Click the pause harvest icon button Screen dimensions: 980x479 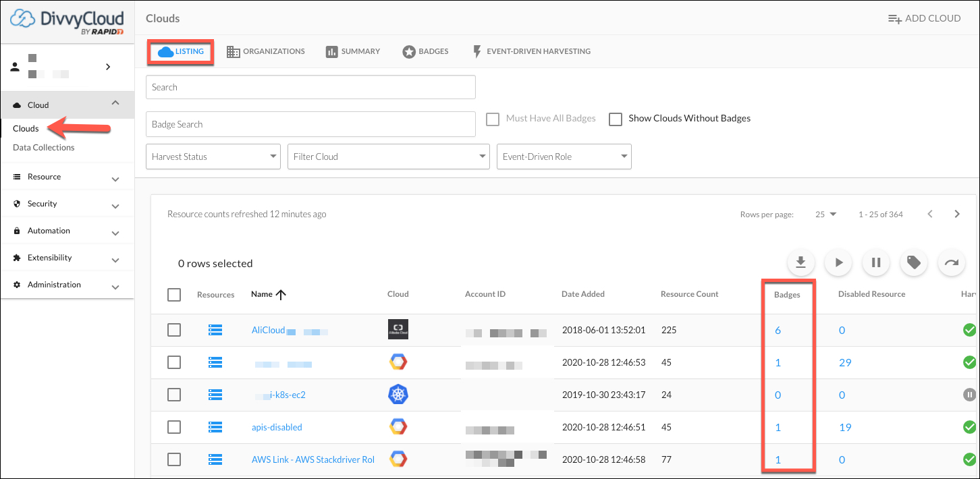point(876,262)
